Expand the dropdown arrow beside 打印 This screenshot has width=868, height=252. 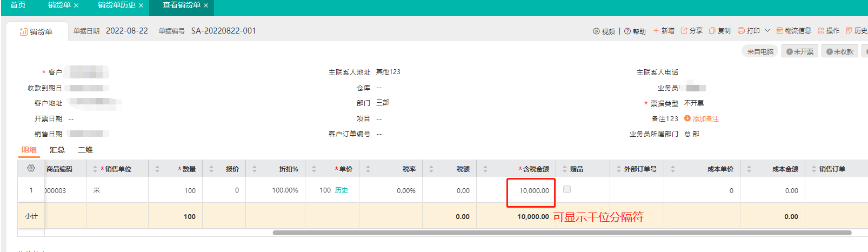767,31
